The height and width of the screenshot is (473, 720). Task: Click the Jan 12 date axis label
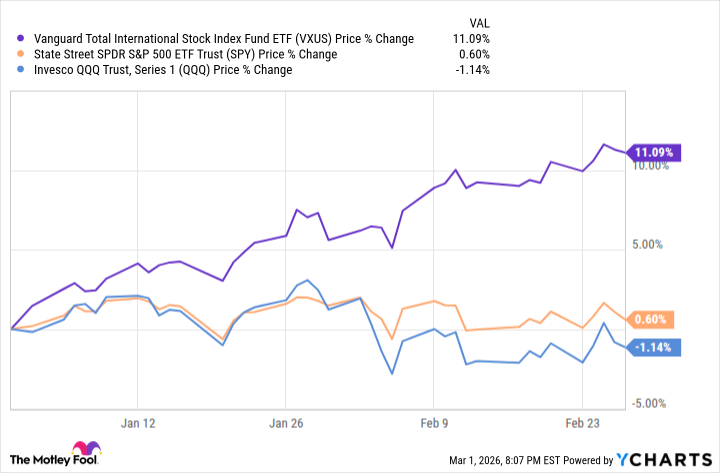[138, 423]
